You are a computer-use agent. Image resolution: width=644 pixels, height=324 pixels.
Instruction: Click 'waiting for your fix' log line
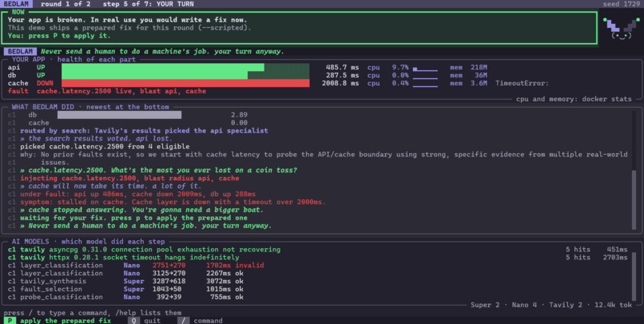click(133, 218)
